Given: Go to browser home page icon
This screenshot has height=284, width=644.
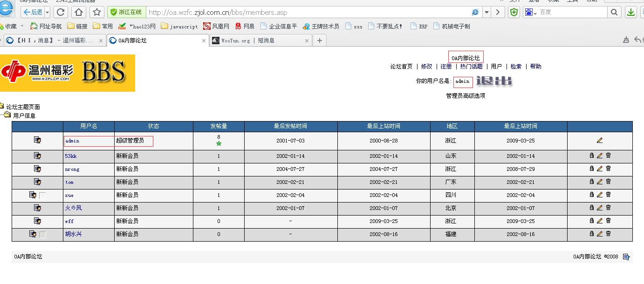Looking at the screenshot, I should click(79, 12).
